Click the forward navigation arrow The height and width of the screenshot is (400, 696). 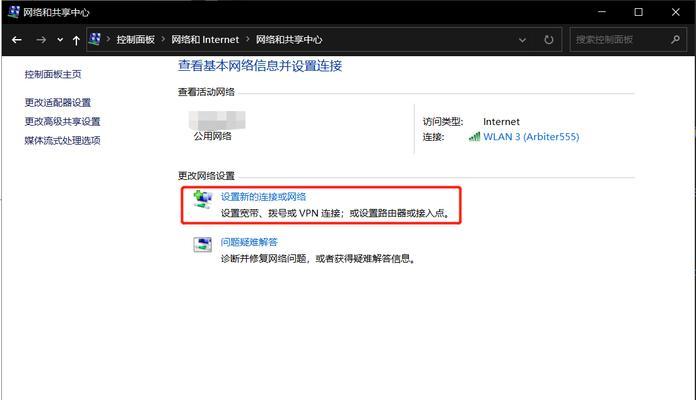coord(41,40)
